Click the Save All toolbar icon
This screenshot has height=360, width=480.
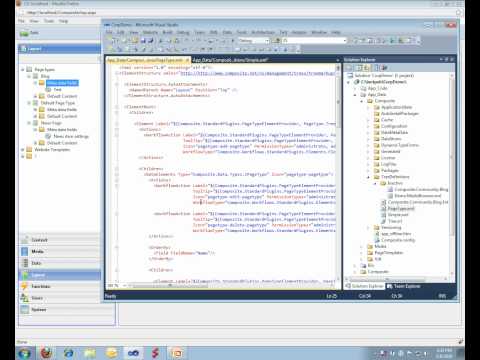[151, 41]
